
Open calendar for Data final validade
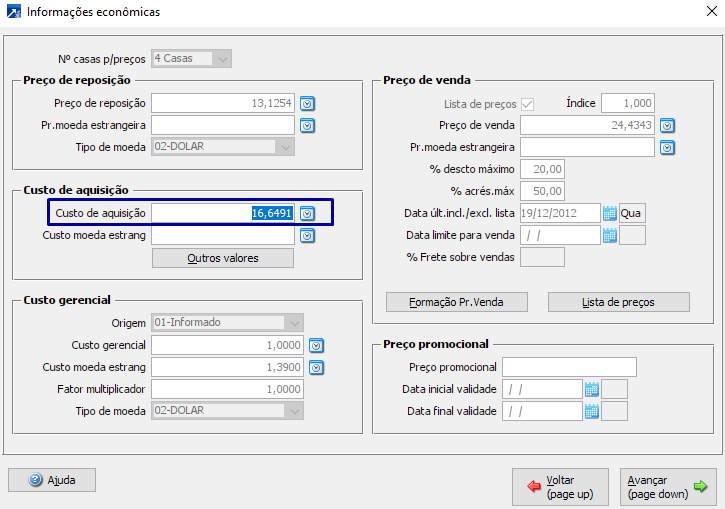591,411
